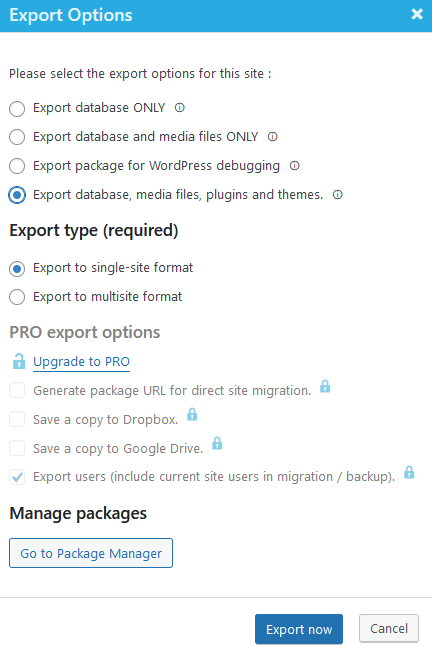Click the lock icon before Upgrade to PRO
Screen dimensions: 432x655
pyautogui.click(x=19, y=361)
